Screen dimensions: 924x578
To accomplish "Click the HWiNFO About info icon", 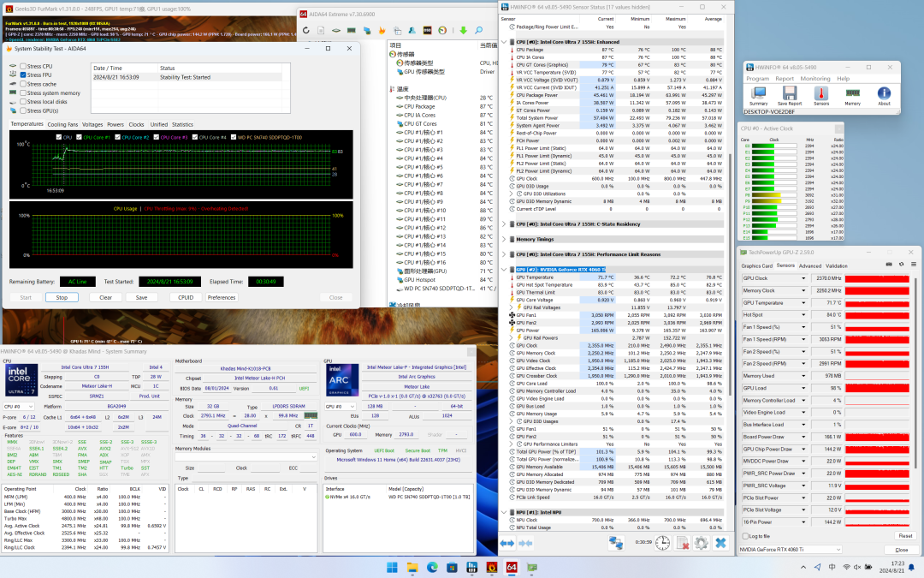I will click(884, 93).
